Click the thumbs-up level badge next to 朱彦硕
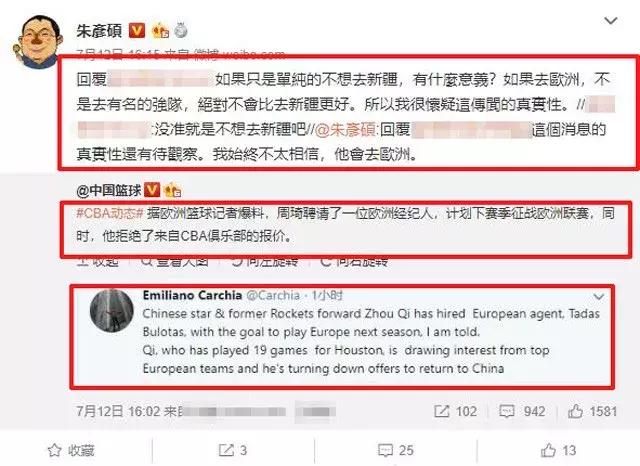This screenshot has width=640, height=466. coord(161,31)
